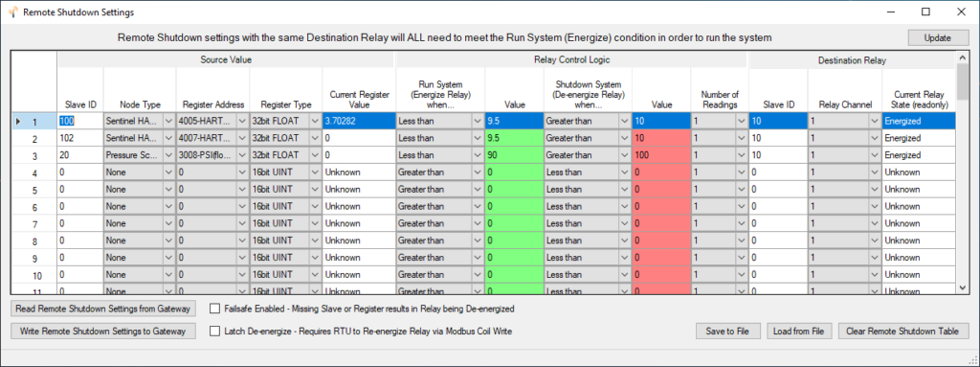Open Shutdown System condition dropdown in row 2

[624, 138]
